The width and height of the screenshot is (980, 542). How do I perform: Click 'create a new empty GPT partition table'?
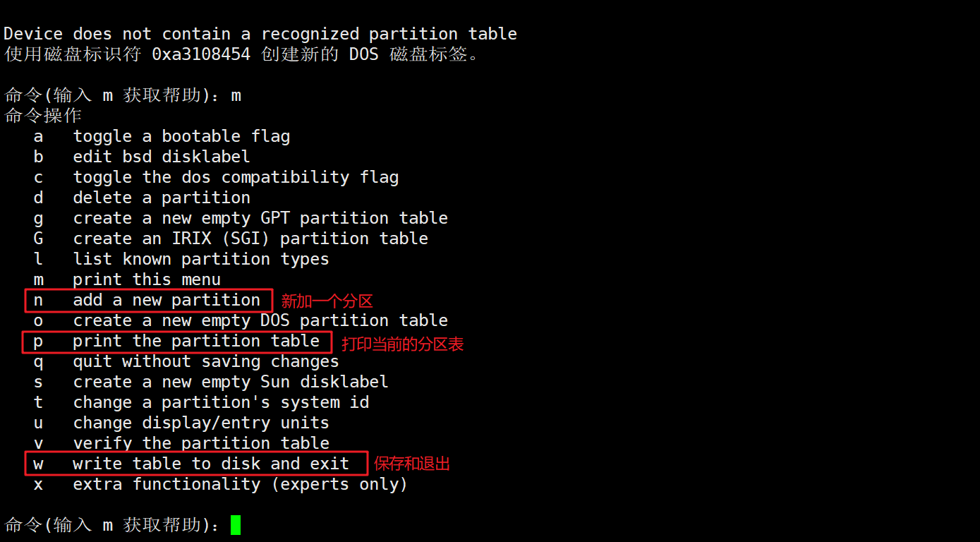tap(260, 218)
